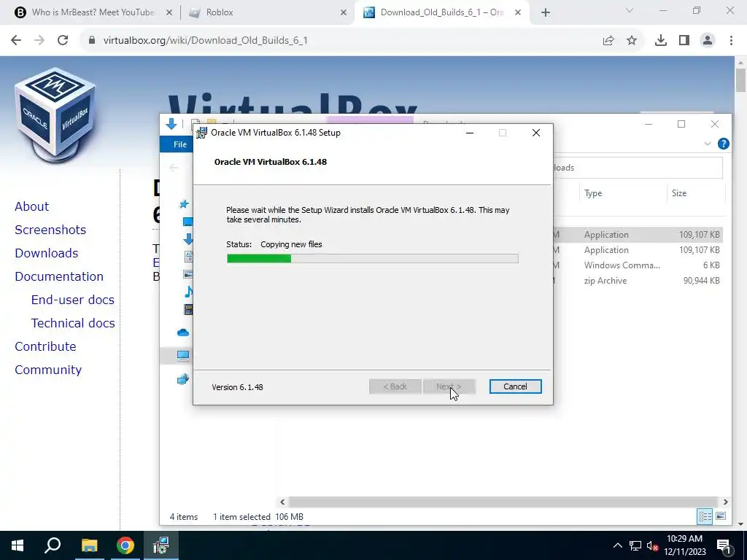The height and width of the screenshot is (560, 747).
Task: Open the Chrome profile avatar
Action: point(708,41)
